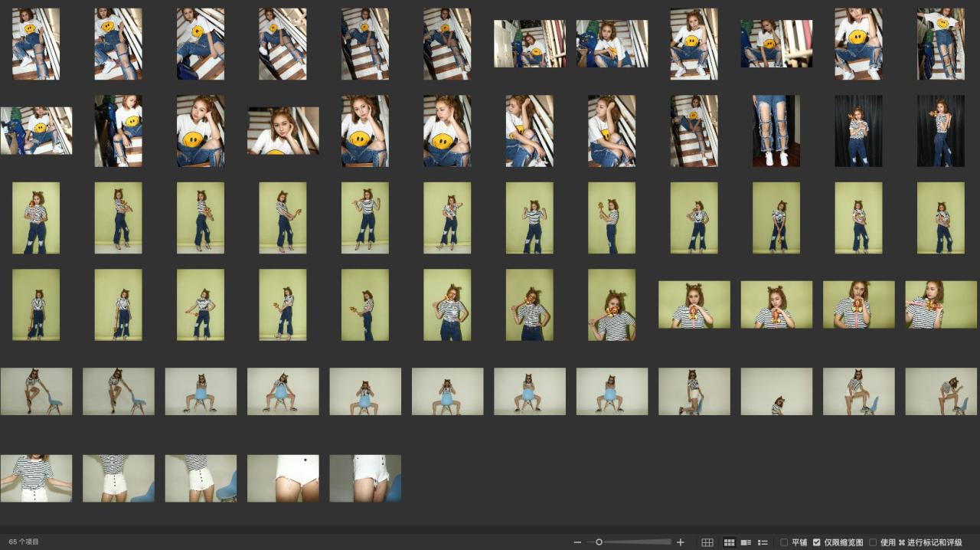Select the details view icon

(746, 542)
